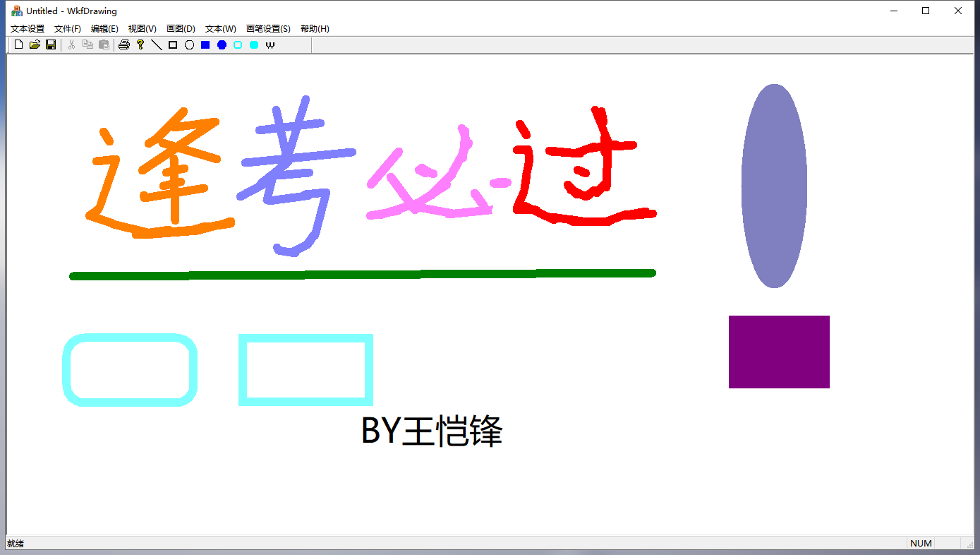980x555 pixels.
Task: Click the 'BY王恺锋' text on canvas
Action: (x=432, y=431)
